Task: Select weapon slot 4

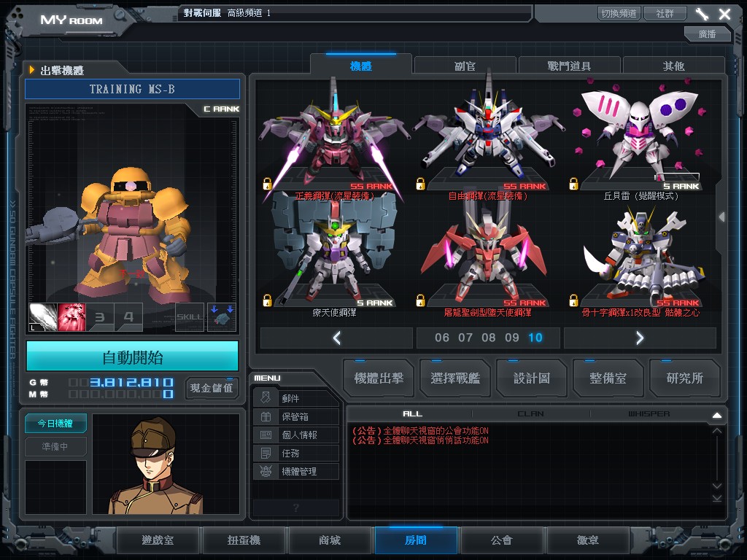Action: [x=128, y=317]
